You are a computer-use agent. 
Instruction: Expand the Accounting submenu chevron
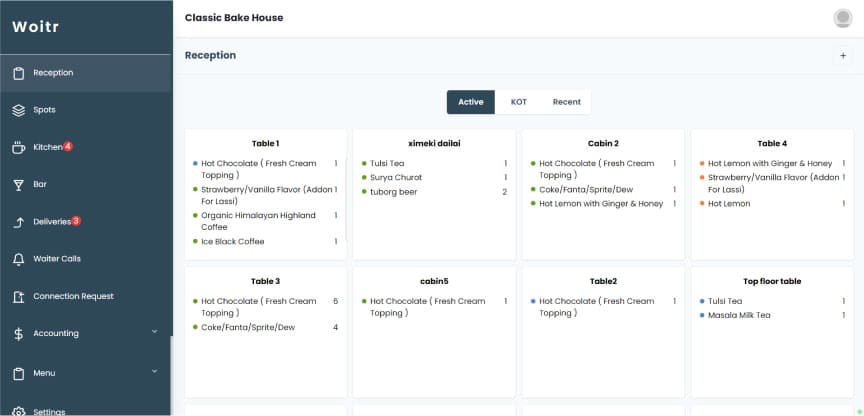pyautogui.click(x=154, y=332)
